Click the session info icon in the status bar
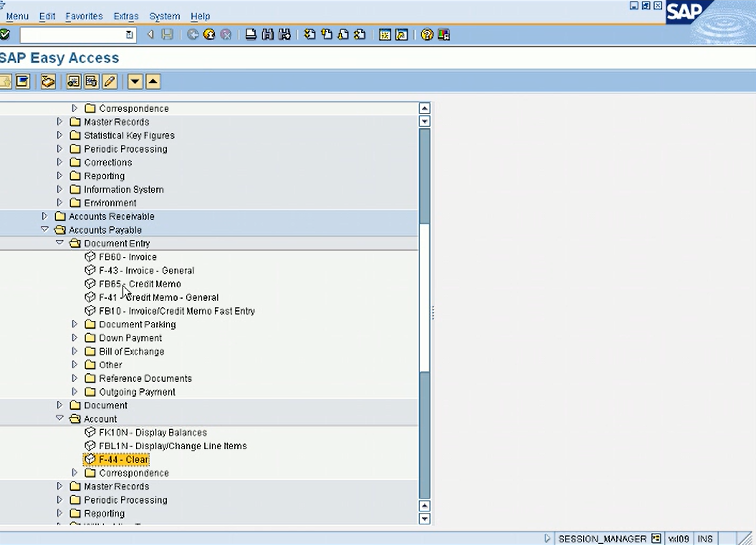This screenshot has height=545, width=756. click(656, 538)
